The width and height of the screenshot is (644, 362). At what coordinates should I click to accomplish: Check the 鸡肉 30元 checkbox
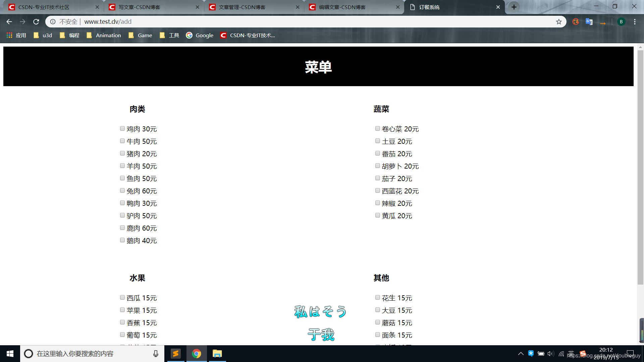tap(122, 129)
